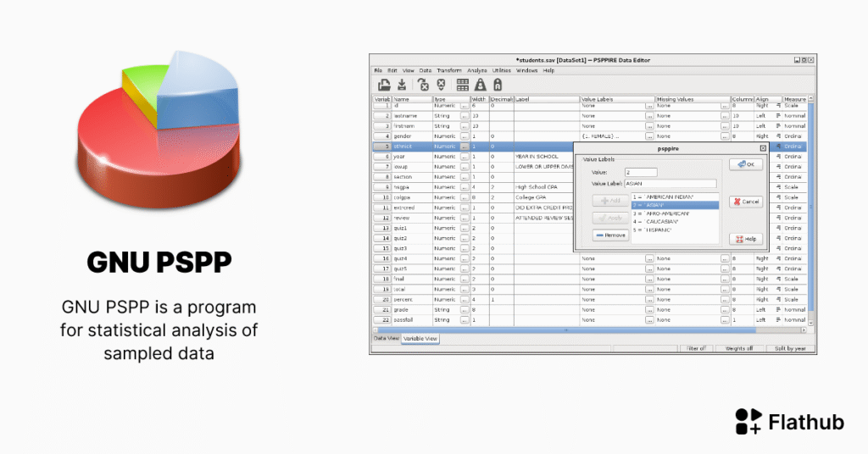Open Missing Values '...' button for quiz4 row
The width and height of the screenshot is (868, 454).
pyautogui.click(x=723, y=258)
